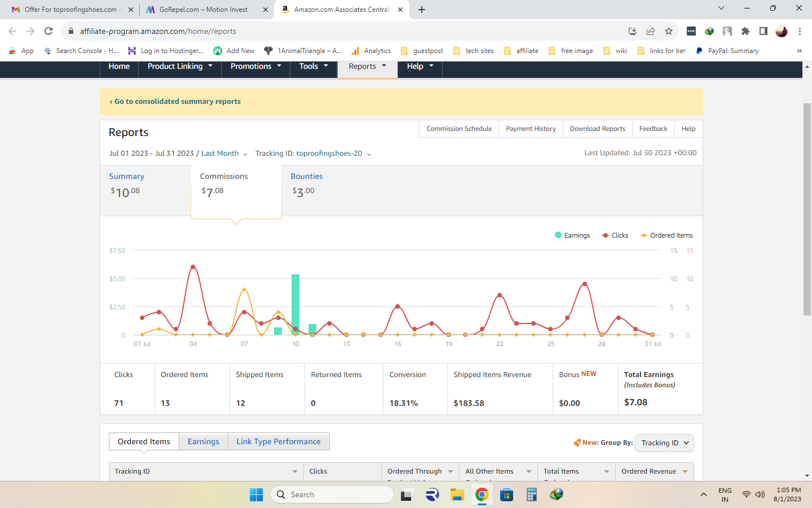Open Chrome side panel icon

(x=763, y=31)
